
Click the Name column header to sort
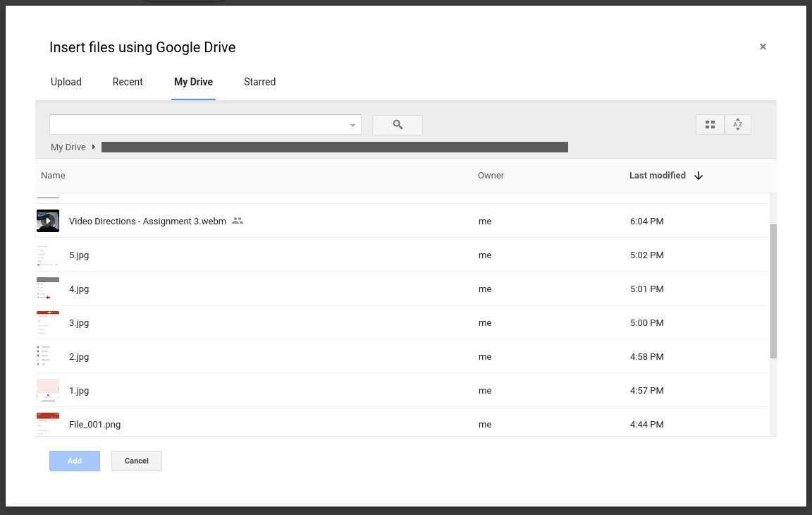click(53, 175)
